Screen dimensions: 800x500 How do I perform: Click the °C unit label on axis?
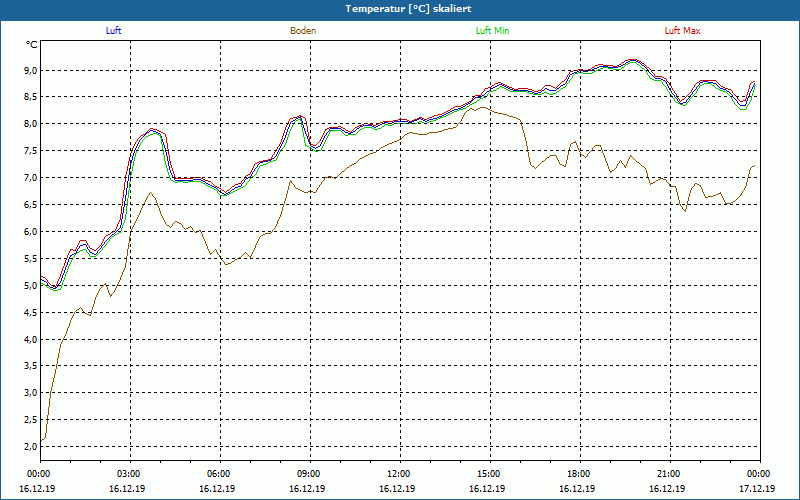[x=32, y=45]
